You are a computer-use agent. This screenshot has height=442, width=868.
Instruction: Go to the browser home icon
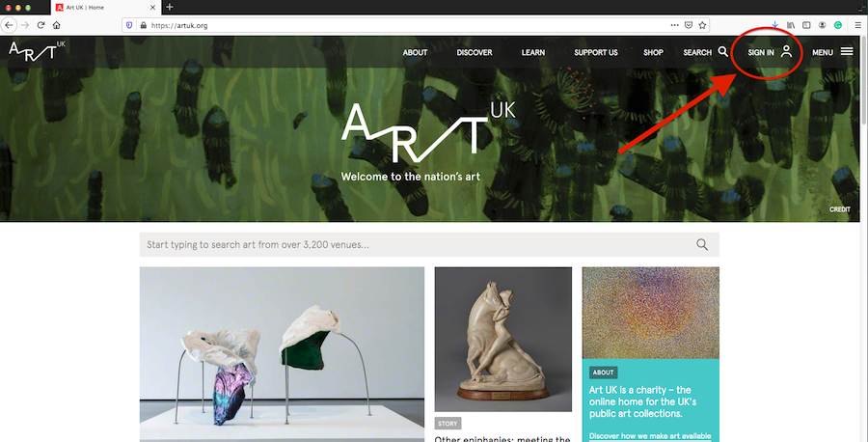coord(57,25)
